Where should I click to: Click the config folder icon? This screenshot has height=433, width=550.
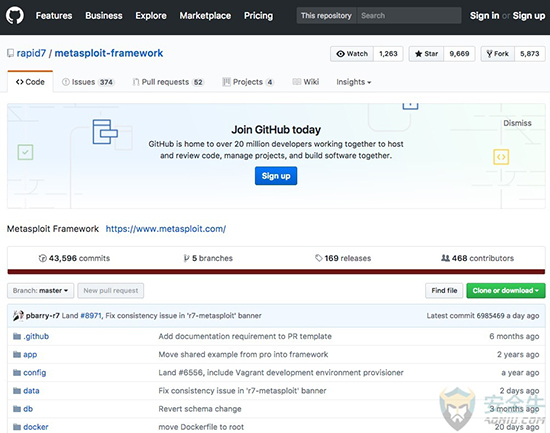click(17, 373)
